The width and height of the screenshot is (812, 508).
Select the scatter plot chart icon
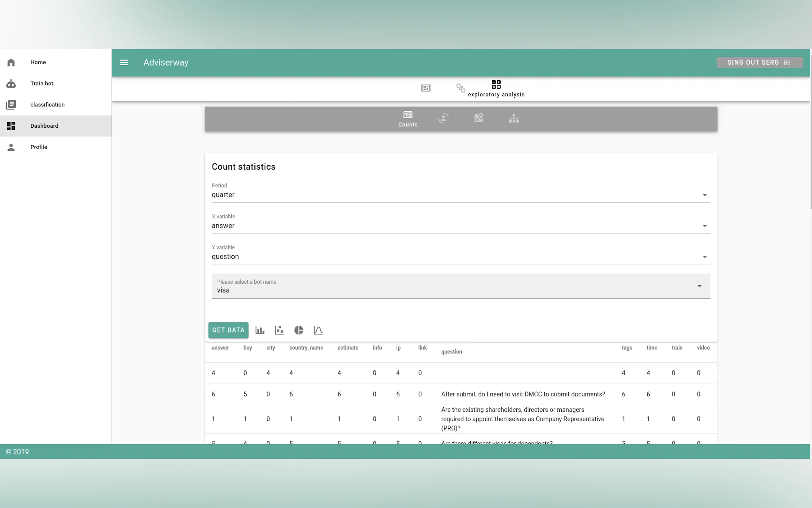pos(279,330)
